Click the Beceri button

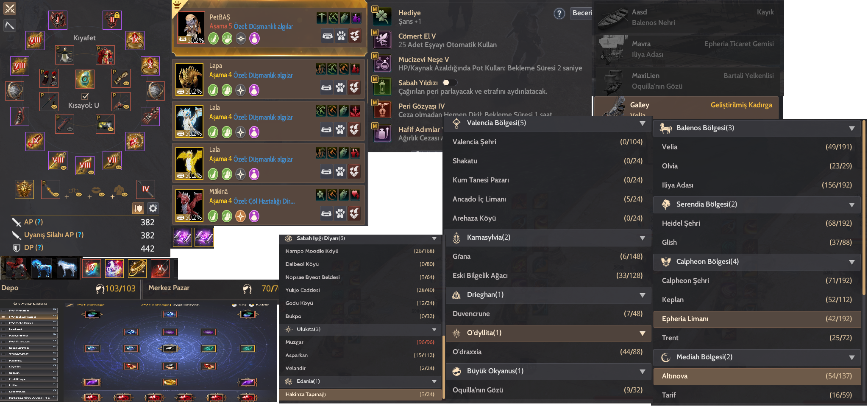(x=581, y=13)
